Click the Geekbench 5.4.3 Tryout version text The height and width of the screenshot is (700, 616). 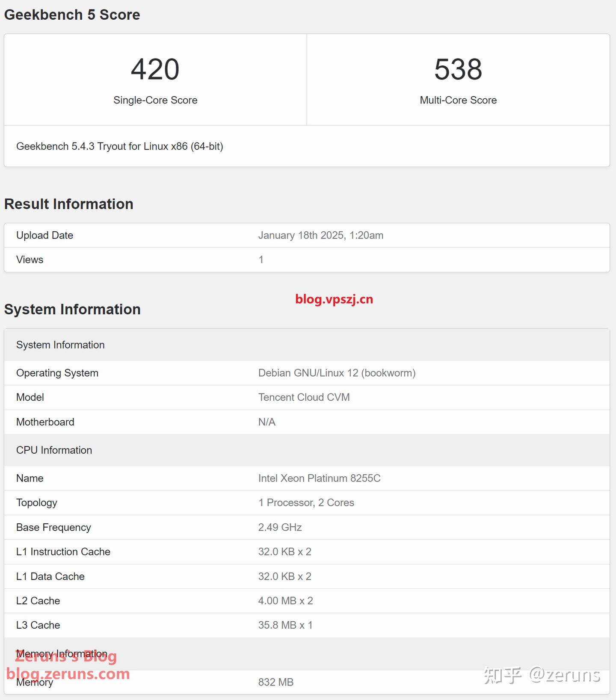coord(120,146)
